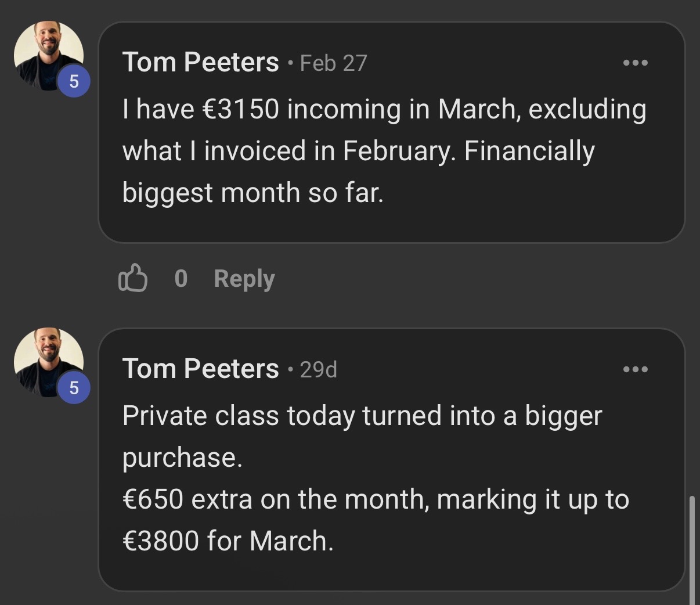
Task: Click 'what I invoiced in February' text line
Action: point(358,152)
